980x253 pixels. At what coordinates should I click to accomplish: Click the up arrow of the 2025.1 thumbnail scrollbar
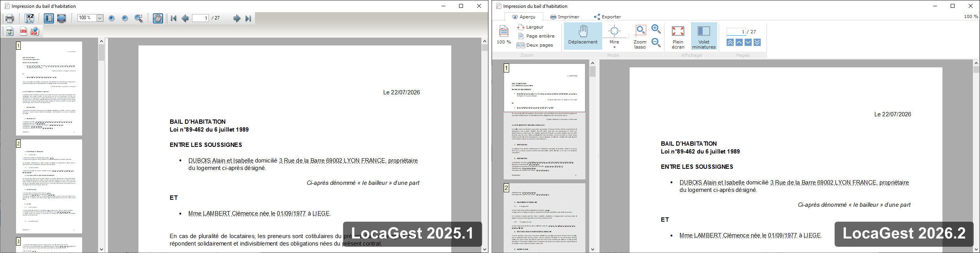pos(101,41)
